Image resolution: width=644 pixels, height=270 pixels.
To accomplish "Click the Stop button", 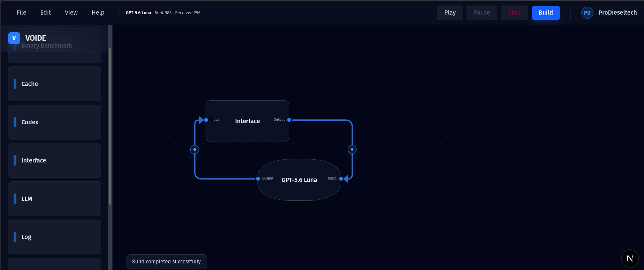I will click(x=514, y=13).
